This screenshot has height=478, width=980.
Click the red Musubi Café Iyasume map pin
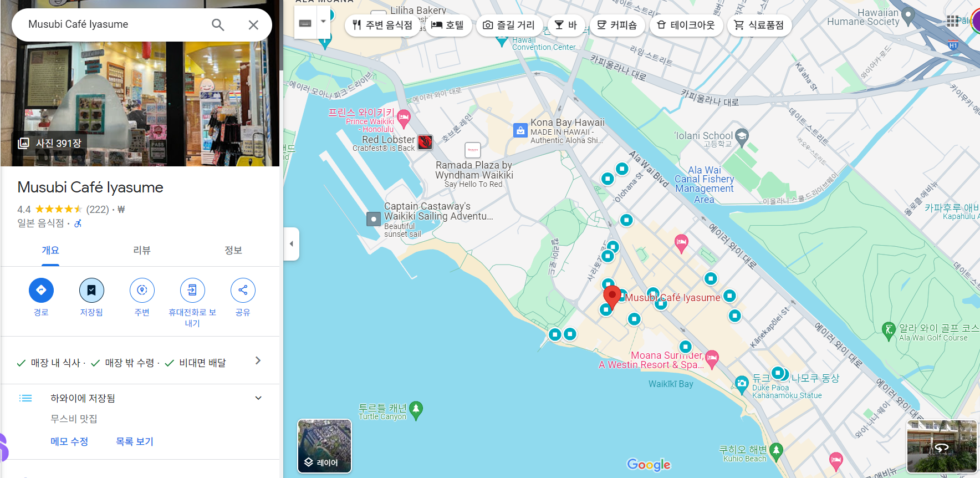pyautogui.click(x=612, y=297)
